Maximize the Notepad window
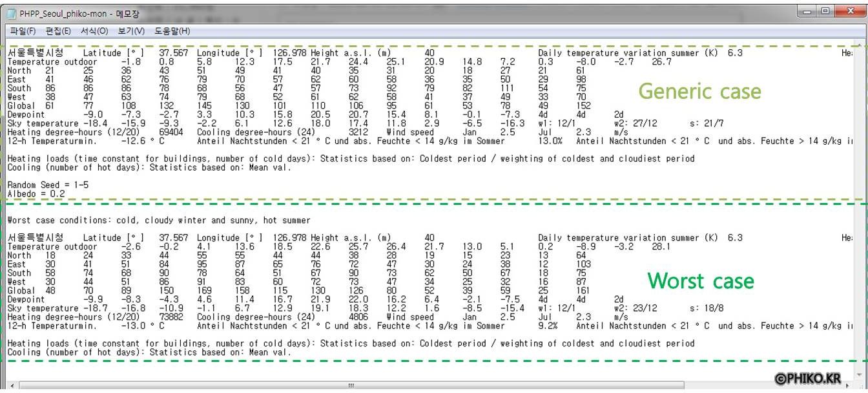 coord(825,12)
